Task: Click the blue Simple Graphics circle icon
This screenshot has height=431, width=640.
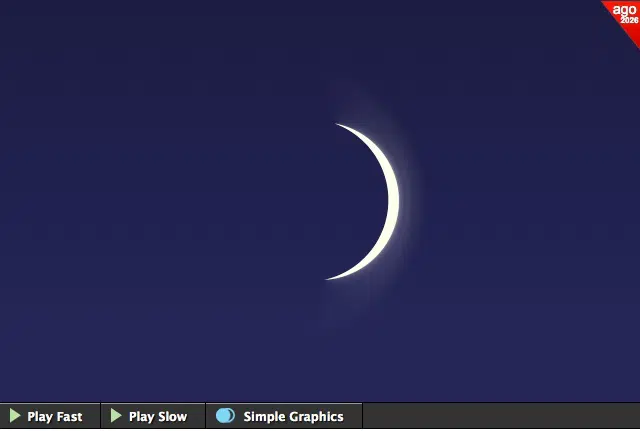Action: [225, 416]
